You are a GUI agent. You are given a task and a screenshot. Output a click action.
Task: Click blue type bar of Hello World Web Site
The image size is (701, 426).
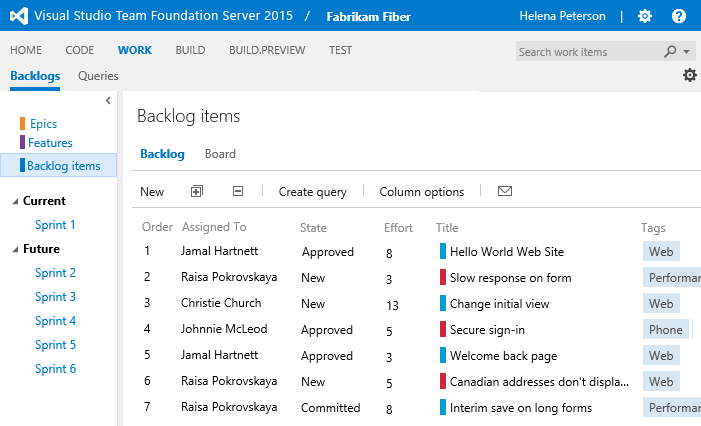(443, 251)
